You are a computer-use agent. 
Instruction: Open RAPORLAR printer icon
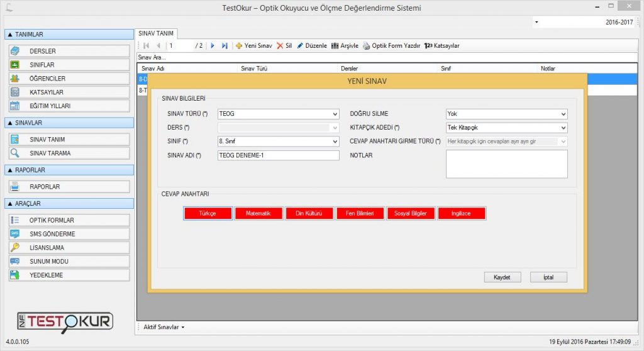(x=15, y=187)
